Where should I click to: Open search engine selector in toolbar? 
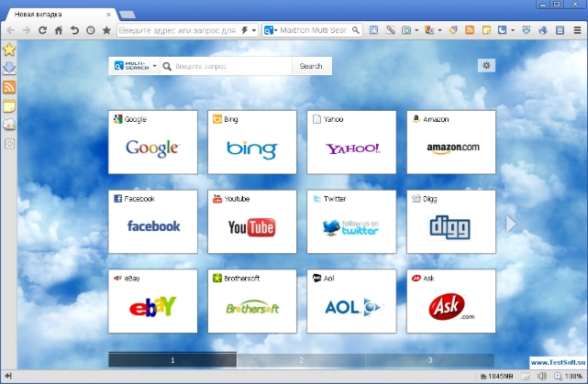[x=271, y=30]
